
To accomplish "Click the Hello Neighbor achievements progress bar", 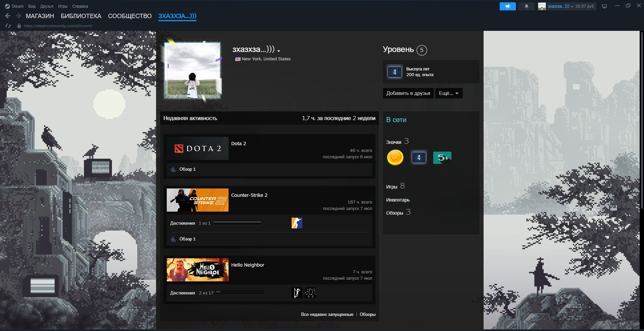I will 240,293.
